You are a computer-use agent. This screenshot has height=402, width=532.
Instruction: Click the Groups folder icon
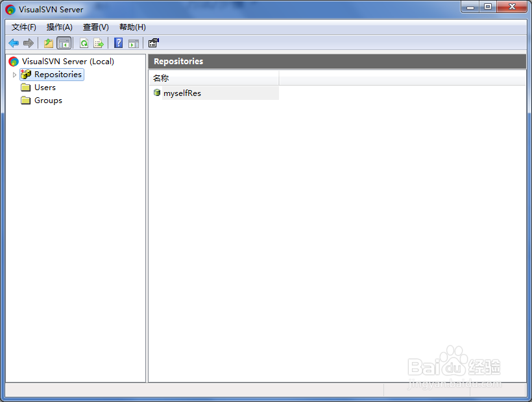[26, 100]
